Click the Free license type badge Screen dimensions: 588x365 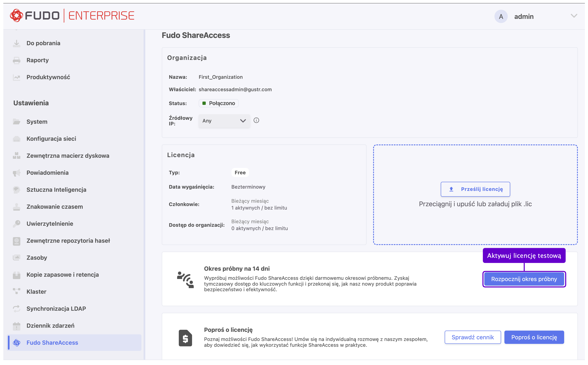pyautogui.click(x=240, y=173)
